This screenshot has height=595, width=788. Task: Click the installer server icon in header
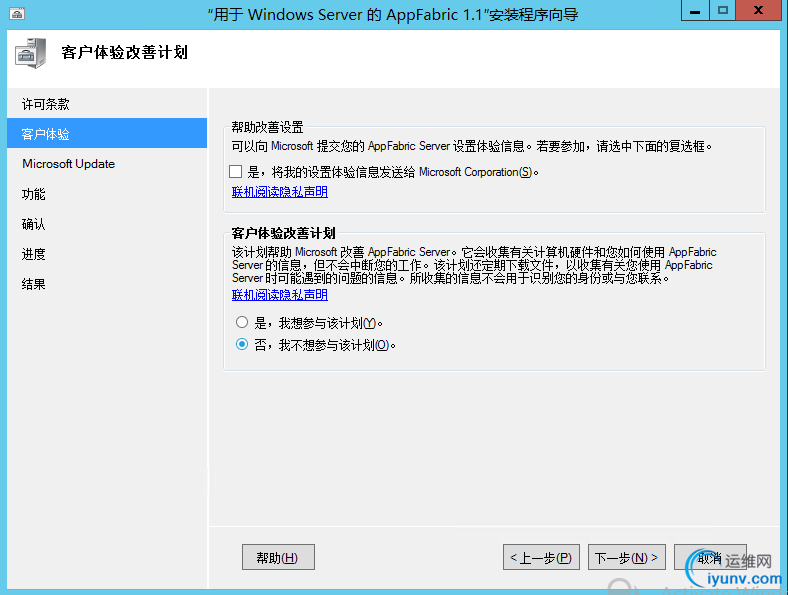(30, 53)
